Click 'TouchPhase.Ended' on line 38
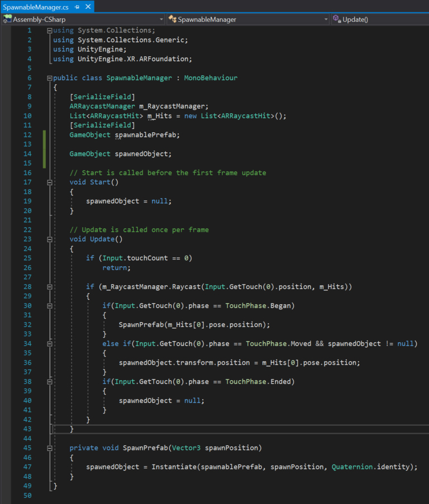The image size is (429, 504). [258, 382]
